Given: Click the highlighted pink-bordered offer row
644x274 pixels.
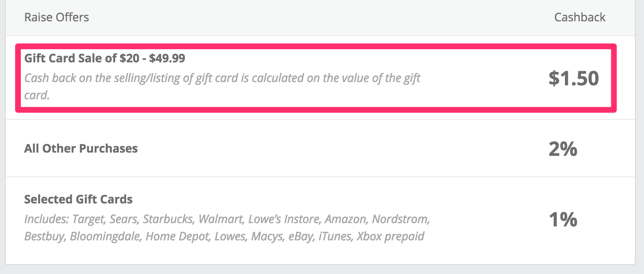Looking at the screenshot, I should (x=316, y=78).
